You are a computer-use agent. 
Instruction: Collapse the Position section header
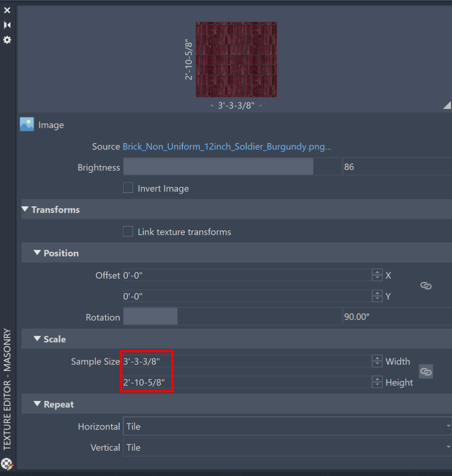point(35,253)
